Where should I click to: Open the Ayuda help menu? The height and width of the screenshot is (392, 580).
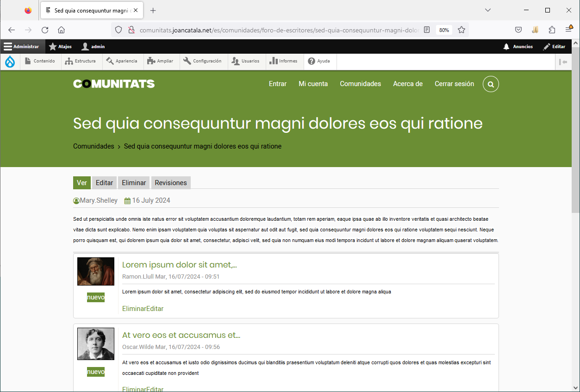[x=319, y=61]
